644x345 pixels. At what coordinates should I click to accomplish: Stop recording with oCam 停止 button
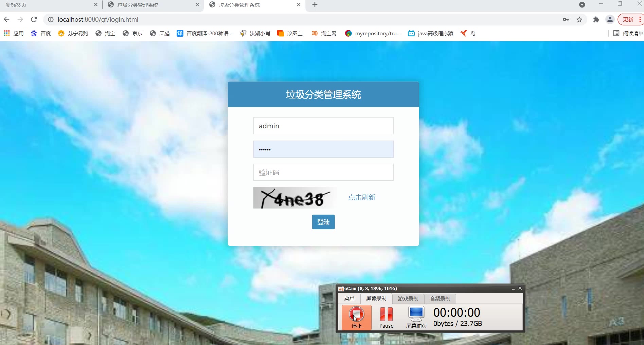click(357, 317)
